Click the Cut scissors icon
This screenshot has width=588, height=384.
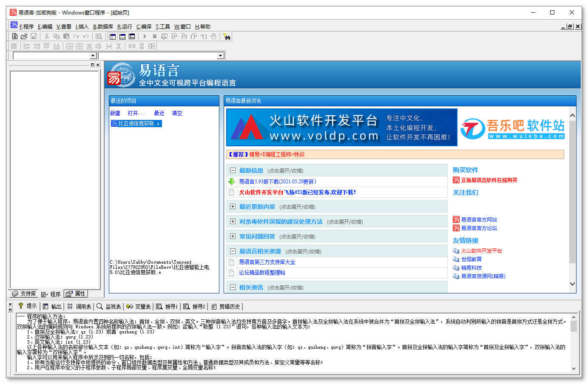pyautogui.click(x=47, y=37)
